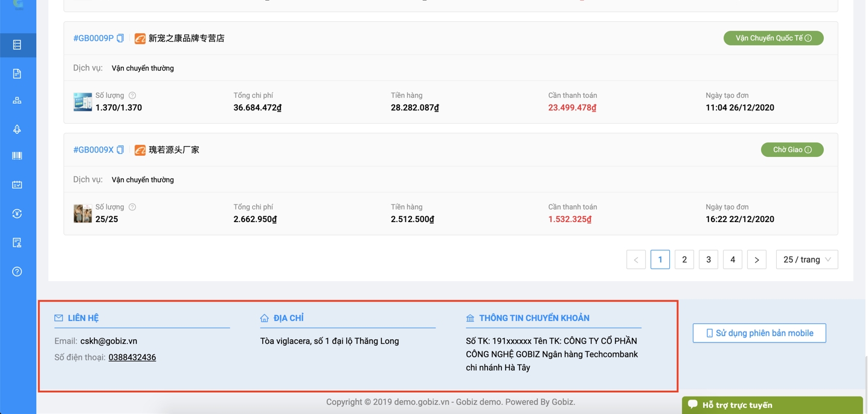Click the Vận Chuyển Quốc Tế status badge
Image resolution: width=868 pixels, height=414 pixels.
click(773, 38)
